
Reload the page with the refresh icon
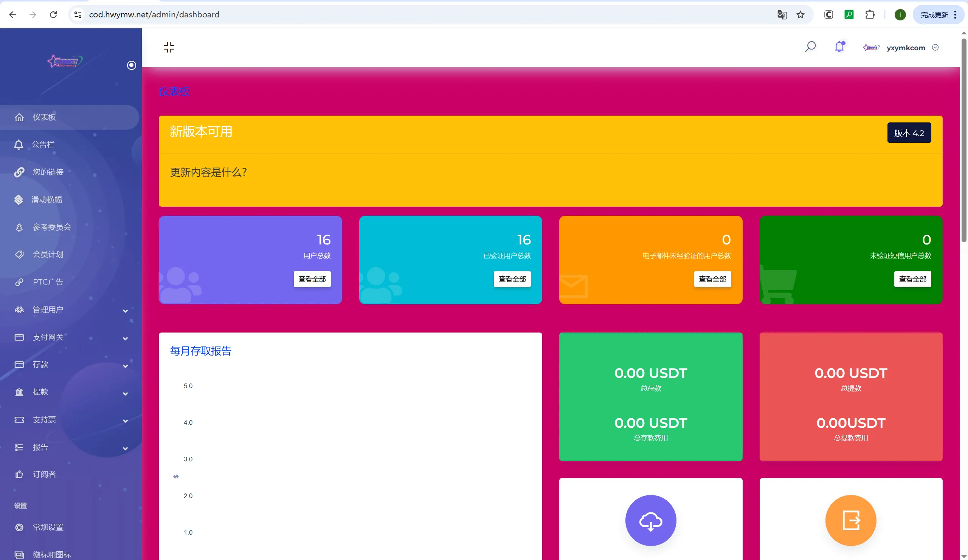pyautogui.click(x=53, y=15)
